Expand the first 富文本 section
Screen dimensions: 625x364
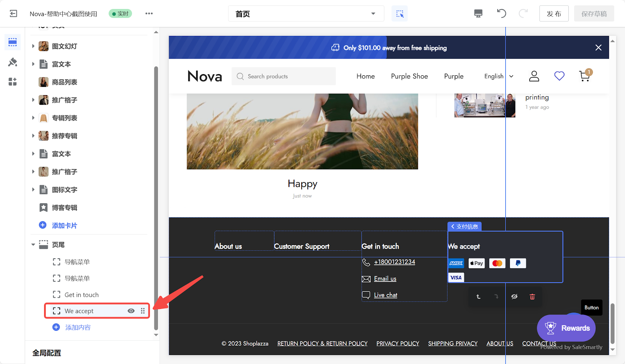tap(33, 64)
